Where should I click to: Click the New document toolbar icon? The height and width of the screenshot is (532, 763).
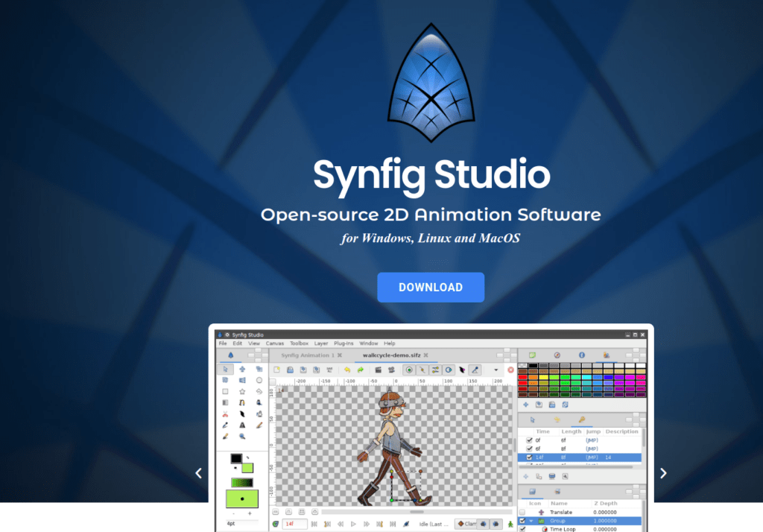tap(277, 370)
